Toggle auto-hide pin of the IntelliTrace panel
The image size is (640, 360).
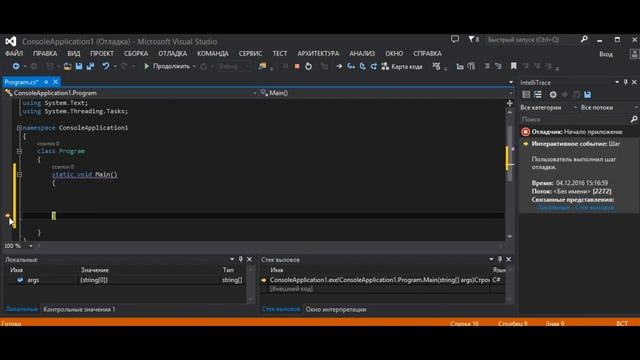(626, 82)
